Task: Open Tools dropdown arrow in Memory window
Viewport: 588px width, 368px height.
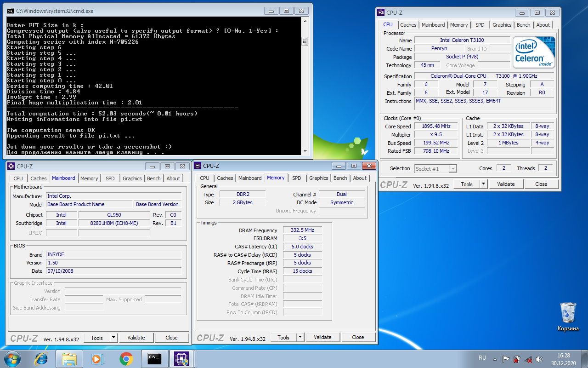Action: pos(300,337)
